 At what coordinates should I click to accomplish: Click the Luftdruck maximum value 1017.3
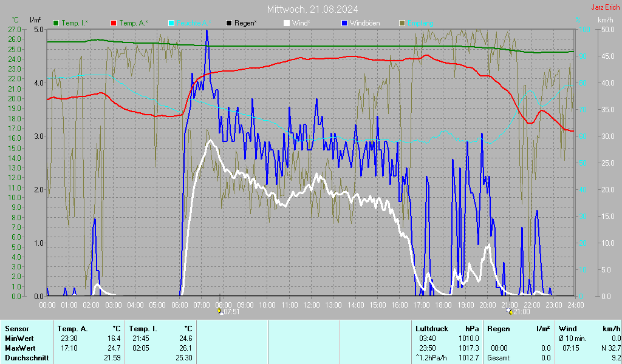click(469, 348)
